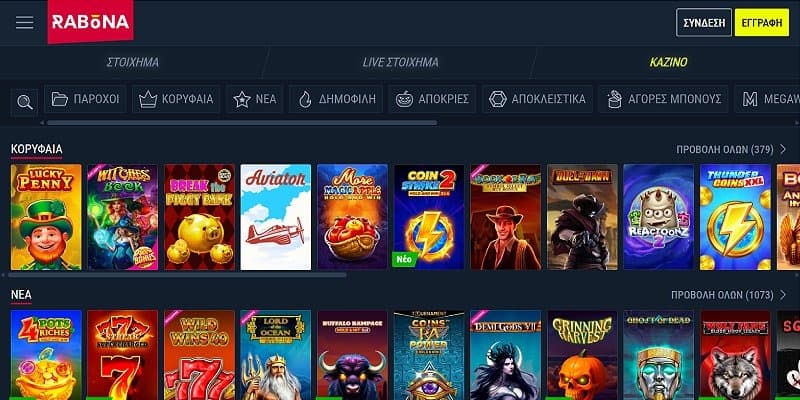The image size is (800, 400).
Task: Select the ΝΕΑ star icon filter
Action: [x=242, y=99]
